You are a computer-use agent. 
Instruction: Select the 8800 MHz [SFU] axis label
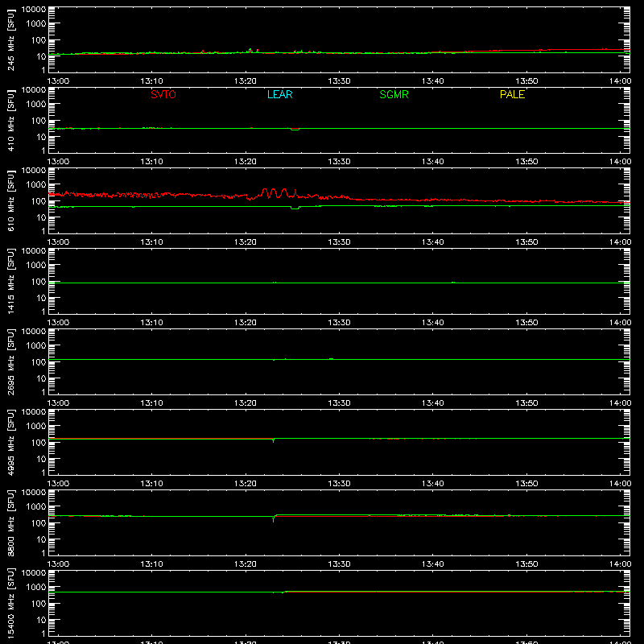point(10,522)
